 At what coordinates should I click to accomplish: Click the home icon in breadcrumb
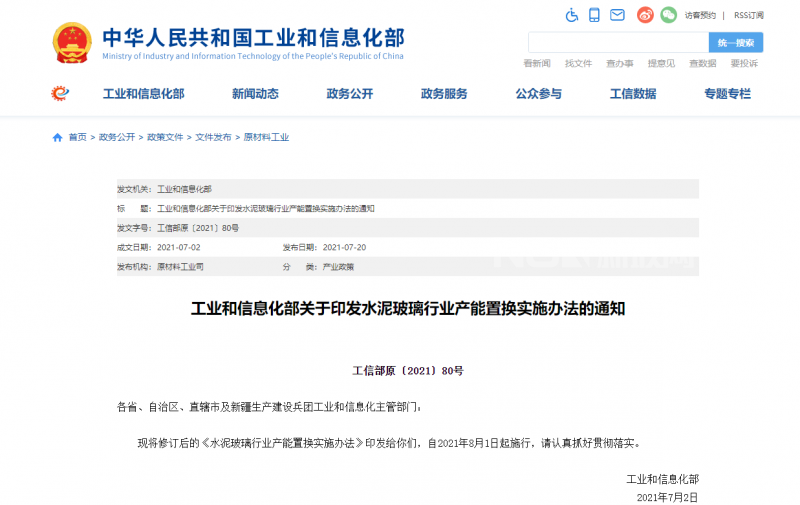[x=58, y=137]
